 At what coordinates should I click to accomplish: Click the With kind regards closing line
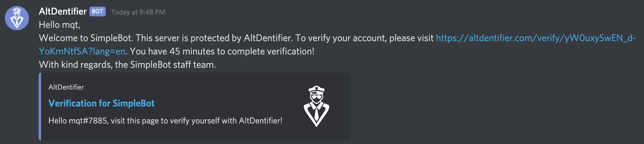coord(127,65)
